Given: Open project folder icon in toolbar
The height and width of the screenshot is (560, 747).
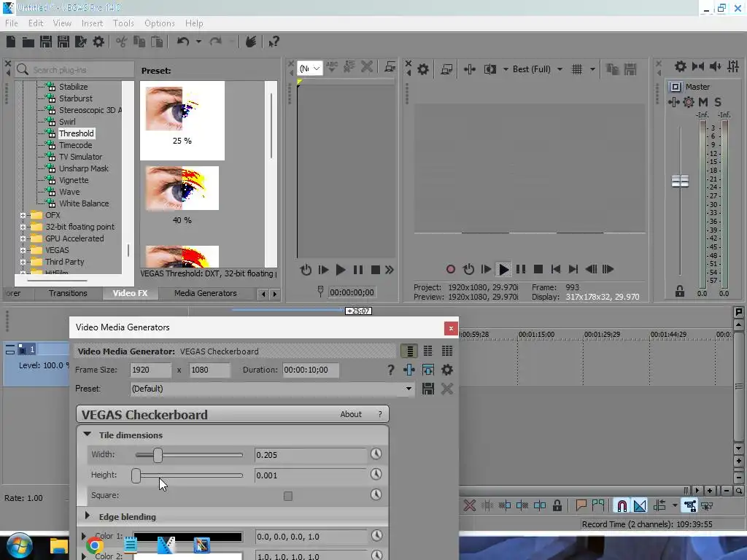Looking at the screenshot, I should [28, 42].
